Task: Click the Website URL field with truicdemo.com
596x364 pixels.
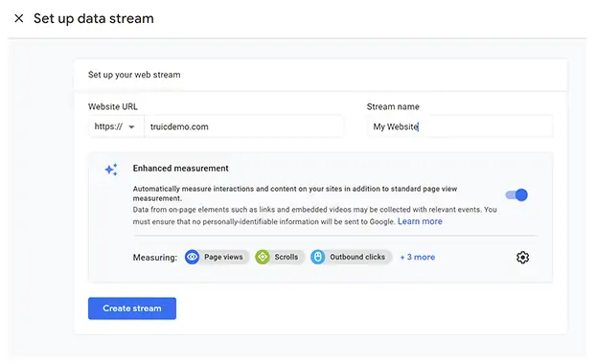Action: 243,126
